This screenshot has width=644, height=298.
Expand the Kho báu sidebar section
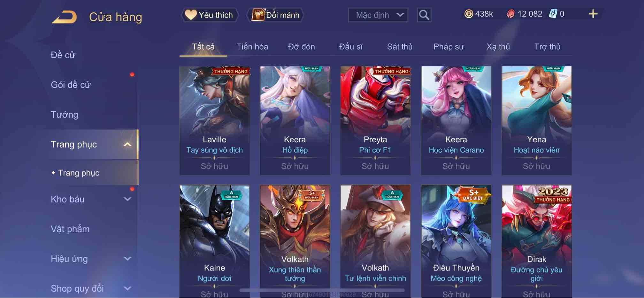click(x=127, y=199)
